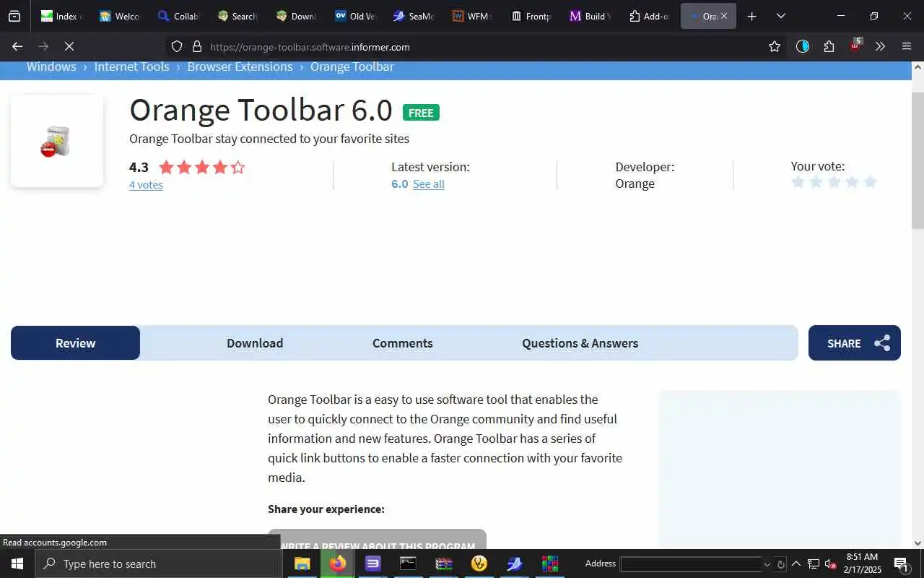Show hidden system tray icons

(x=796, y=564)
